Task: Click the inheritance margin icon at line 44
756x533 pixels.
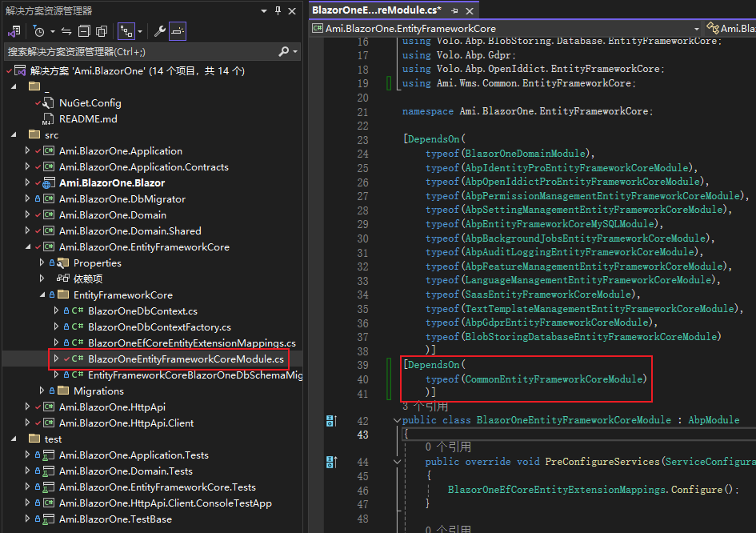Action: [x=331, y=462]
